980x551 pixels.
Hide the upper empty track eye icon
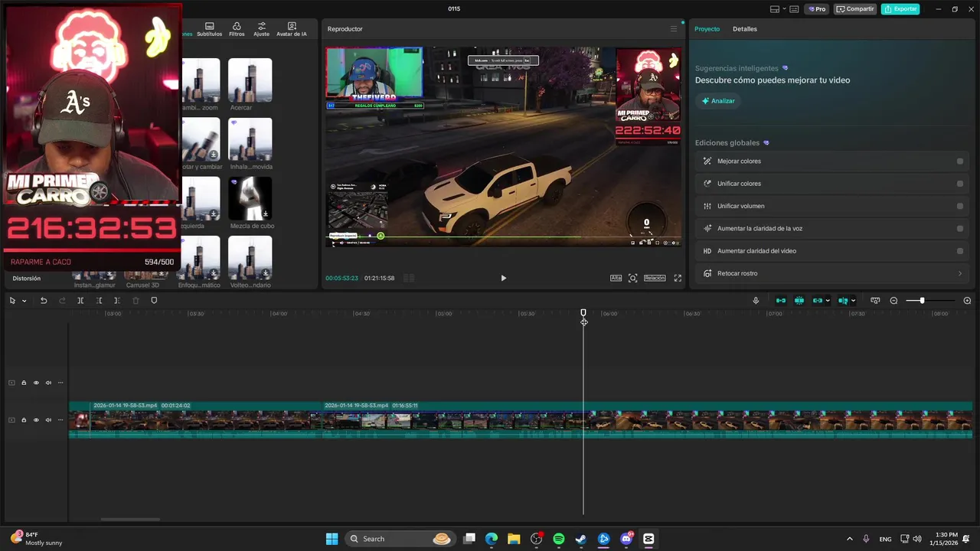coord(36,383)
